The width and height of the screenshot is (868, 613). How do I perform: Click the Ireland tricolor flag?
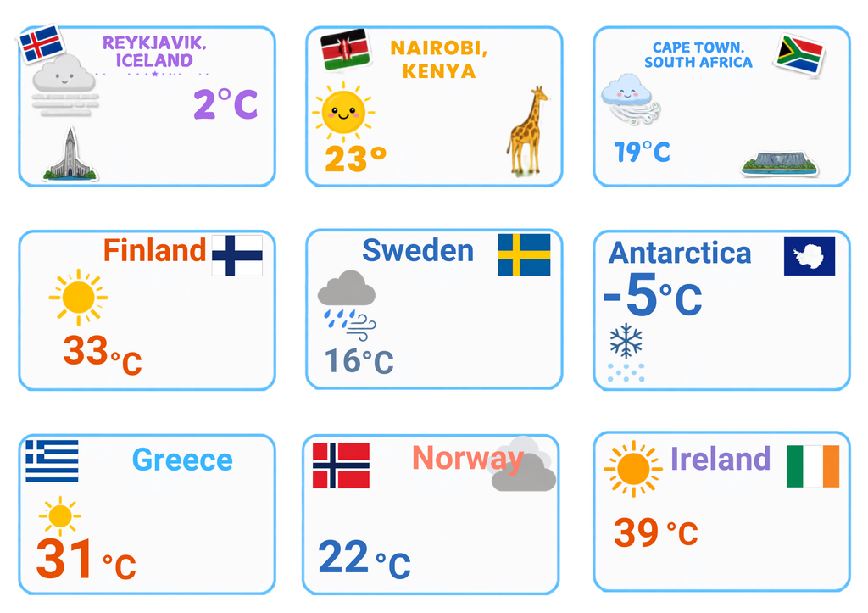tap(813, 466)
